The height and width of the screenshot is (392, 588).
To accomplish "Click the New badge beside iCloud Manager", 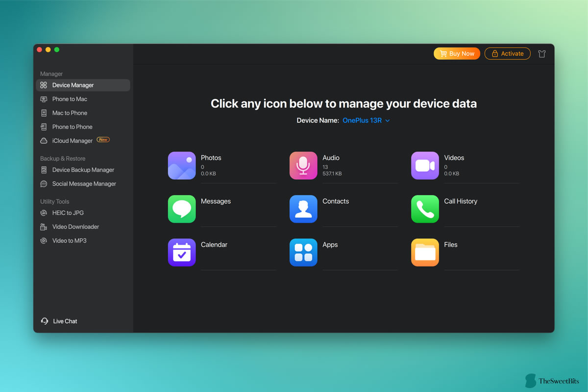I will click(103, 140).
